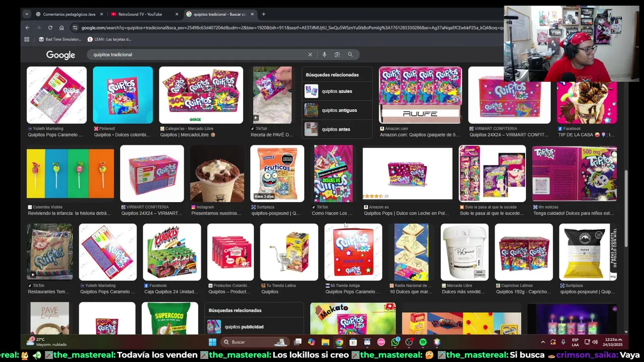Select related search quipitos antes

pyautogui.click(x=337, y=129)
